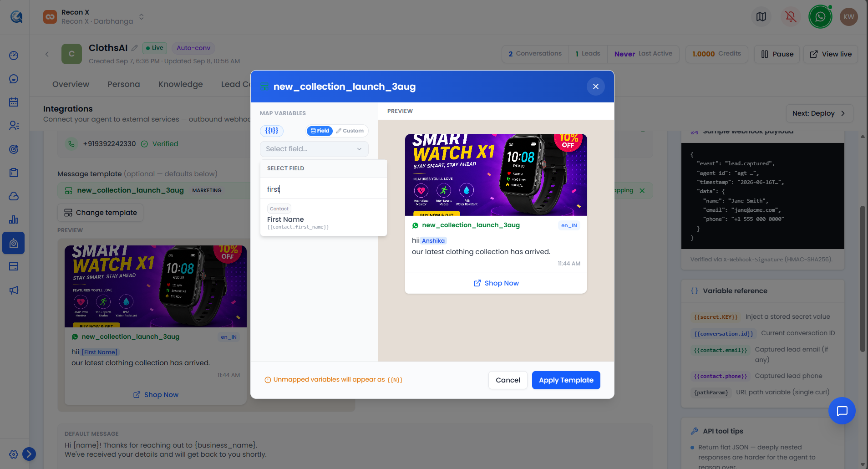Image resolution: width=868 pixels, height=469 pixels.
Task: Open the billing card icon in sidebar
Action: click(x=14, y=266)
